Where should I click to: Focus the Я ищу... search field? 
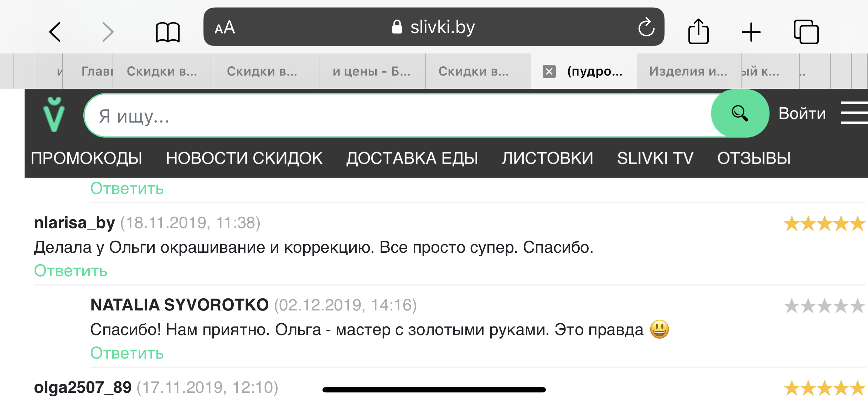click(392, 116)
